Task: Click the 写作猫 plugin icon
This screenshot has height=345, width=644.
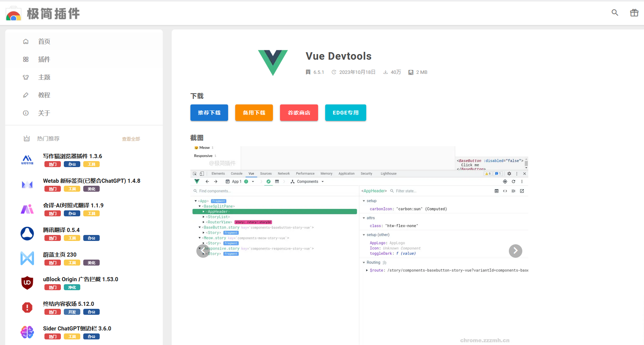Action: 27,160
